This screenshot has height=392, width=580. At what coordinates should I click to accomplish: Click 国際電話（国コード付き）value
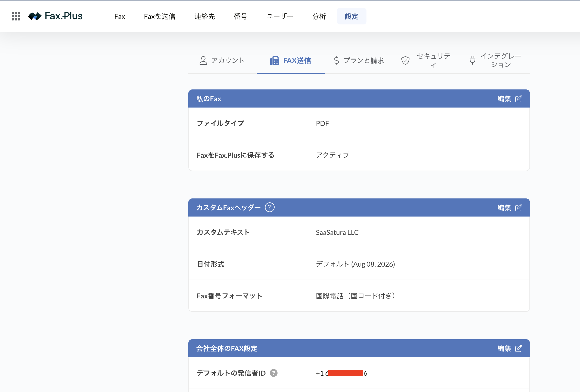pyautogui.click(x=355, y=296)
